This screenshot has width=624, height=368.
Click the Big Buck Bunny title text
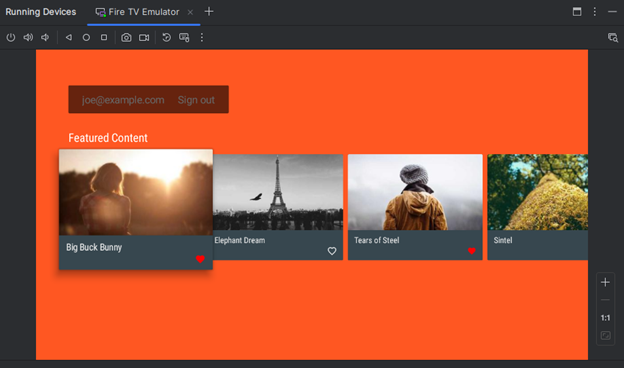pos(94,247)
